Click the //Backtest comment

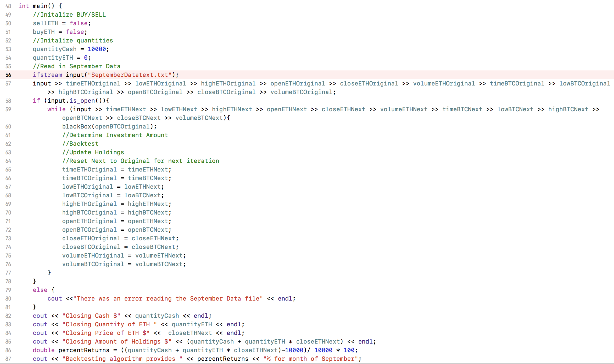(x=80, y=144)
